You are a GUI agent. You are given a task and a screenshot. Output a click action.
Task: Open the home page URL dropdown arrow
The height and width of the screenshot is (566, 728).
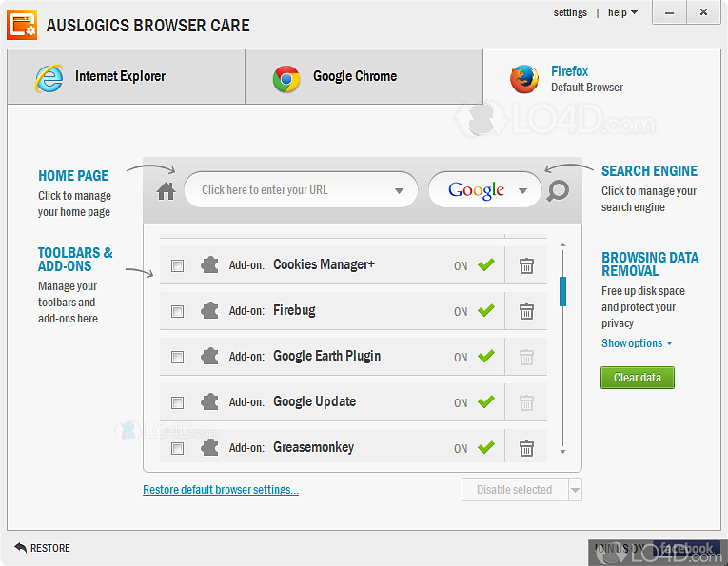[x=399, y=190]
